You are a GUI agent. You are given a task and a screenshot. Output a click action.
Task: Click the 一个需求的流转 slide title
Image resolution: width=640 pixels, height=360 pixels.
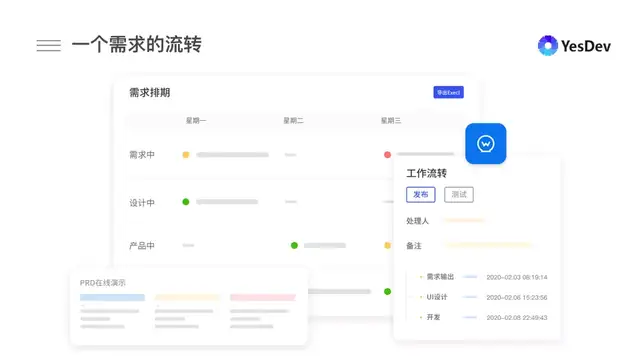[137, 44]
